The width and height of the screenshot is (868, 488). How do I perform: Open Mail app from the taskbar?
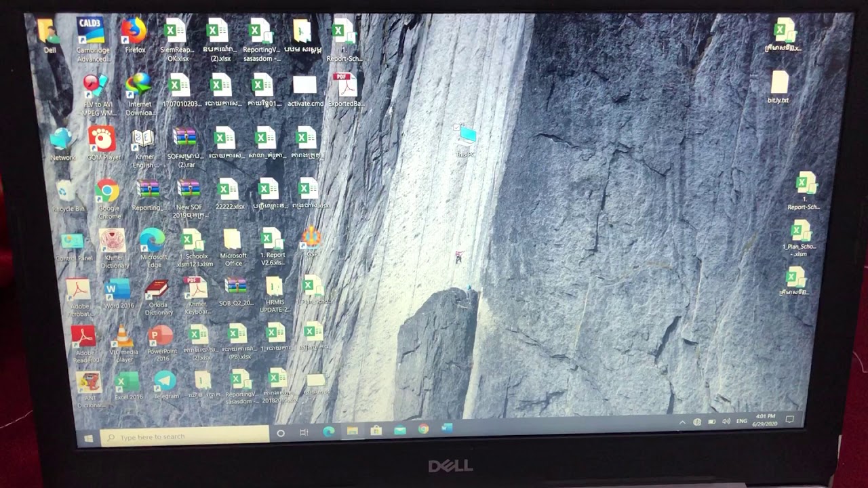(x=400, y=430)
